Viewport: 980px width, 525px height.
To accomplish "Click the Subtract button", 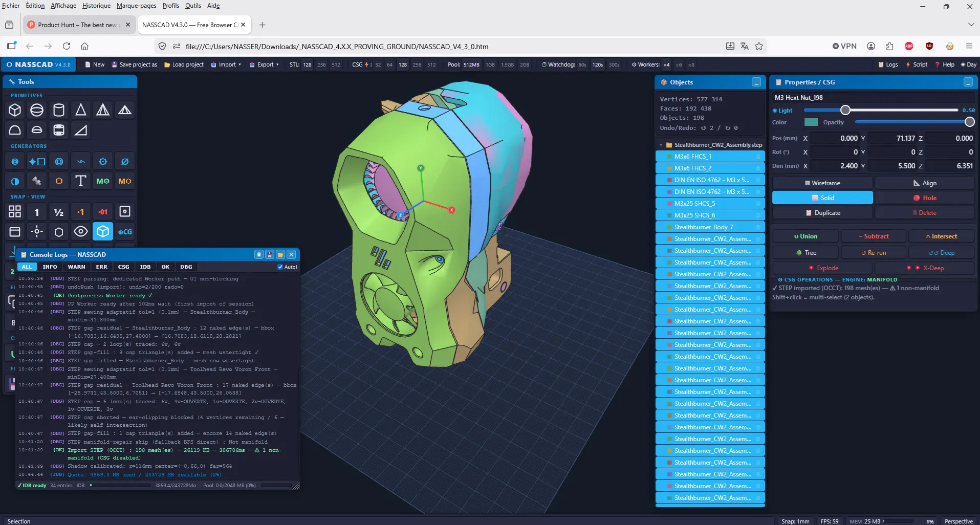I will [x=874, y=236].
